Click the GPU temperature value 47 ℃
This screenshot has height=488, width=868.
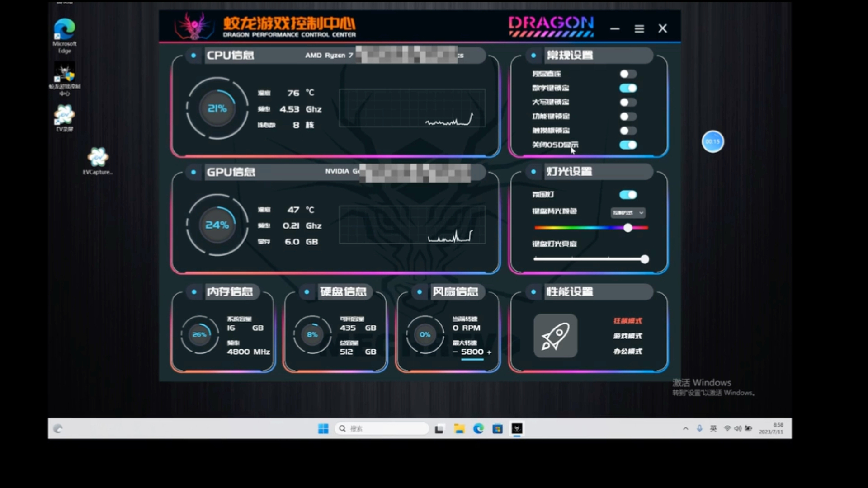301,210
